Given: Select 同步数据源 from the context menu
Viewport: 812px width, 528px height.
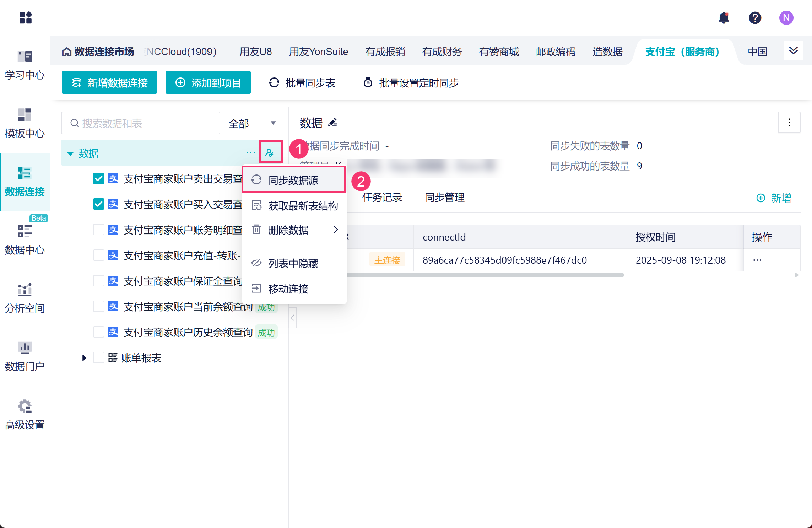Looking at the screenshot, I should (293, 180).
